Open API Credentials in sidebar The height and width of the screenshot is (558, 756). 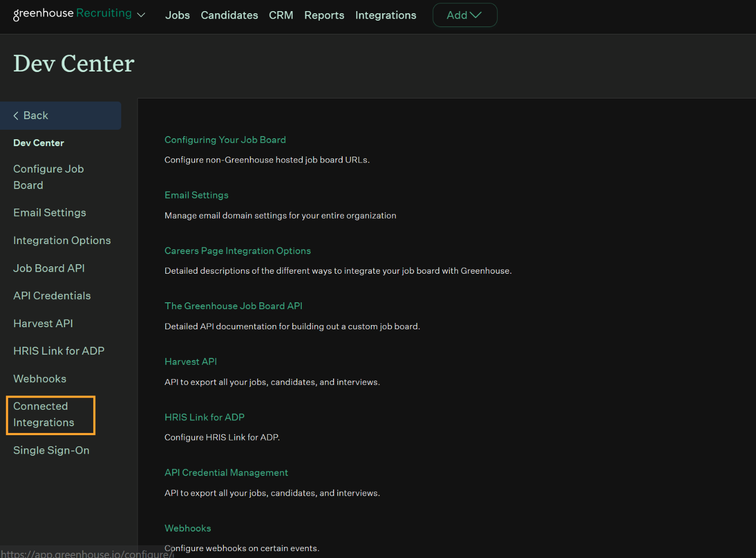[52, 296]
